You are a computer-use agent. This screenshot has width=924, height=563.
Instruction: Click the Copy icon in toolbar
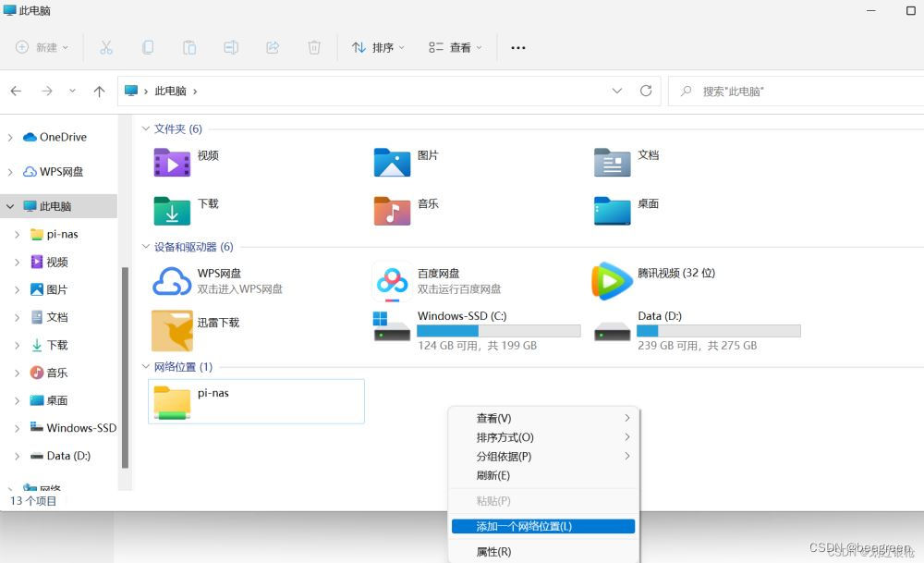(x=148, y=48)
